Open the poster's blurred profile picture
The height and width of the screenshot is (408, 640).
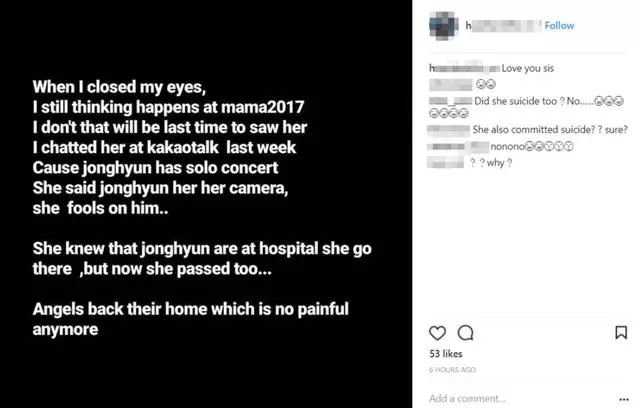coord(443,26)
